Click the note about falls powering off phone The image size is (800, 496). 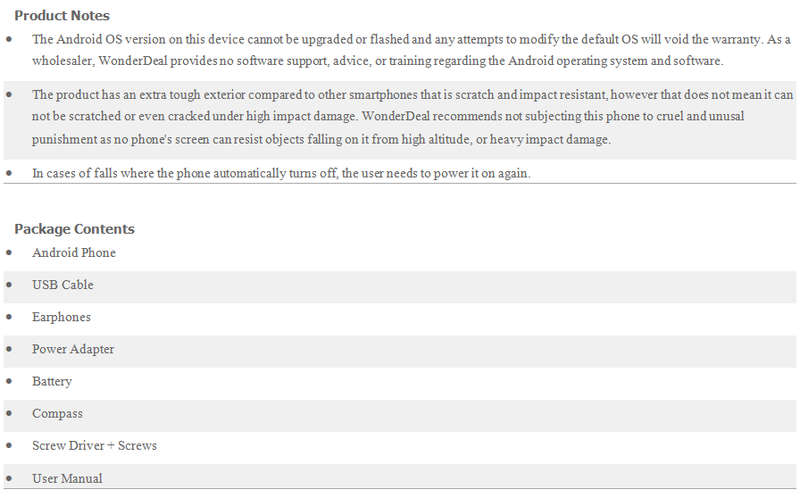pyautogui.click(x=281, y=173)
